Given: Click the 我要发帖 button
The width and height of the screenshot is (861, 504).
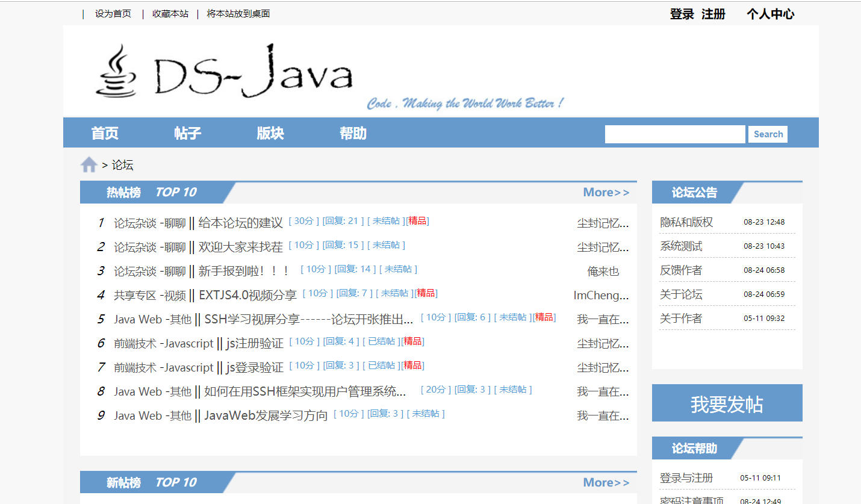Looking at the screenshot, I should (x=727, y=403).
